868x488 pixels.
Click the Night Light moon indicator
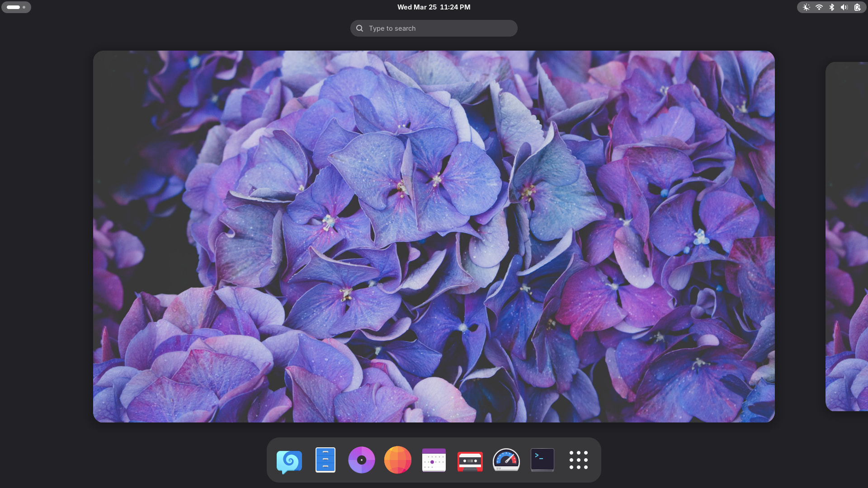pyautogui.click(x=806, y=7)
